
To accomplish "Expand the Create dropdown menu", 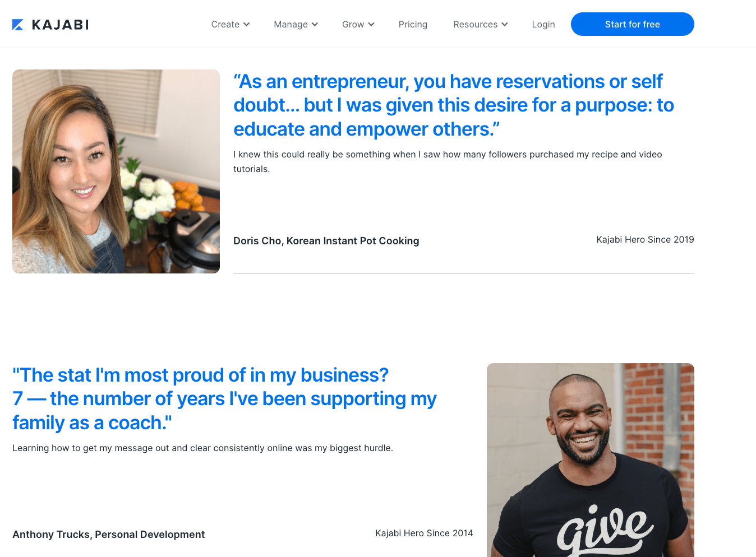I will (230, 24).
